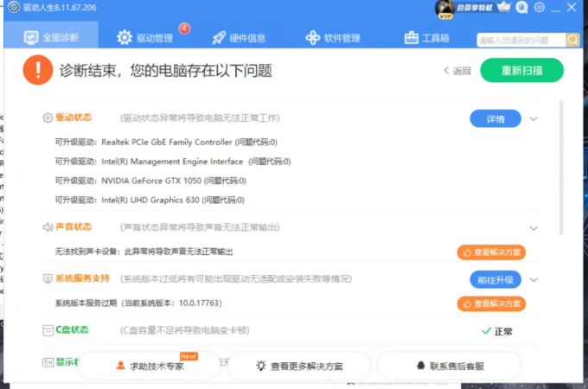Click 系统版本服务过期 text line
The width and height of the screenshot is (588, 389).
(x=138, y=303)
